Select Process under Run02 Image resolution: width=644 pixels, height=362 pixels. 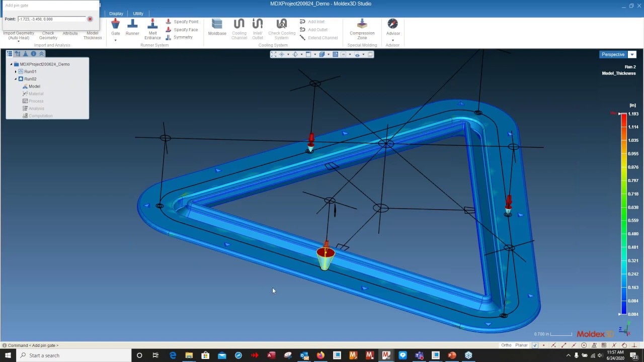36,101
